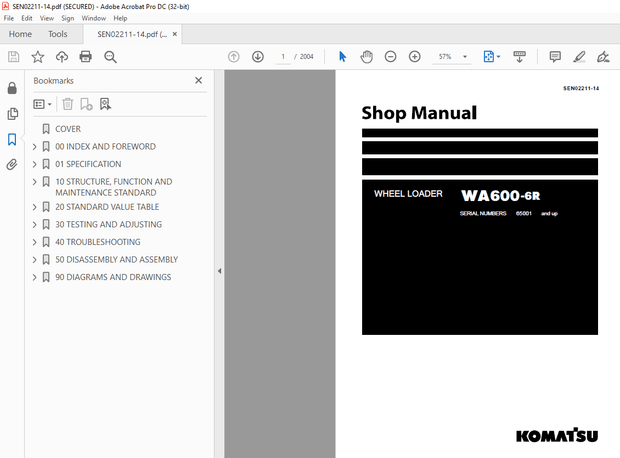Expand 30 TESTING AND ADJUSTING bookmark
The height and width of the screenshot is (458, 620).
34,225
